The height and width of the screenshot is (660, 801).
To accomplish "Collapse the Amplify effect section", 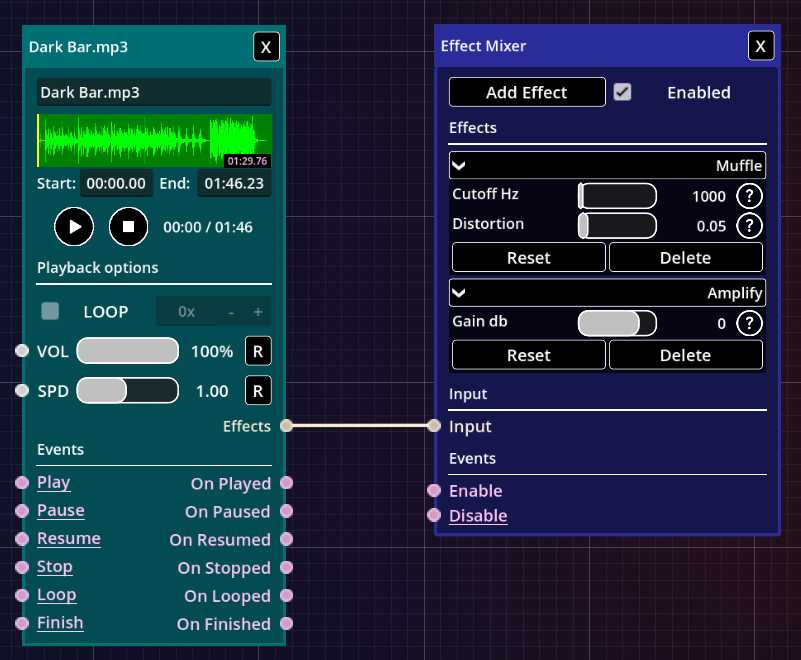I will [x=460, y=293].
